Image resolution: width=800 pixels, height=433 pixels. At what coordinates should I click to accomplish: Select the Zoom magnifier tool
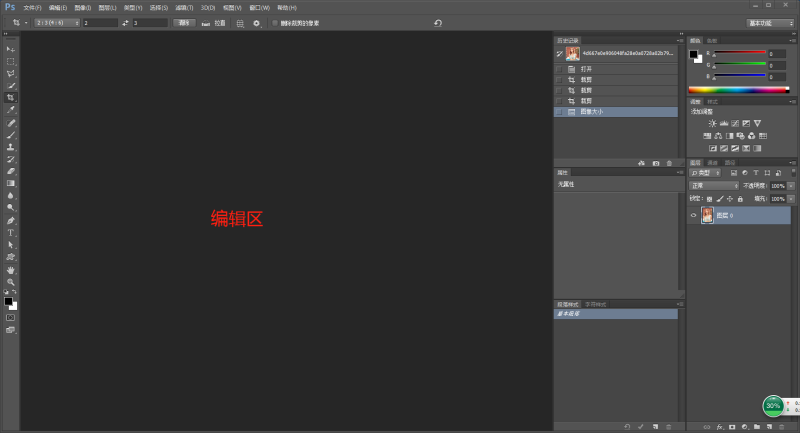click(x=11, y=282)
